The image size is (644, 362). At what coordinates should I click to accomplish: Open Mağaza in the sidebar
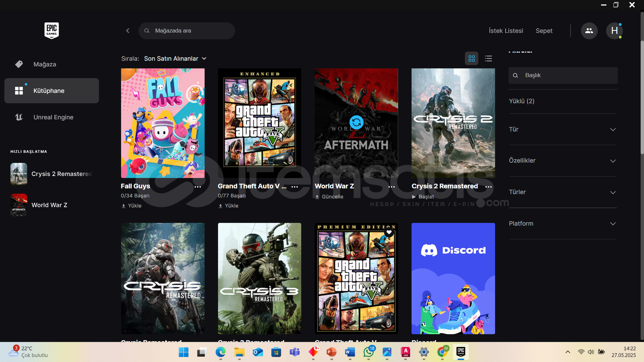pos(45,64)
